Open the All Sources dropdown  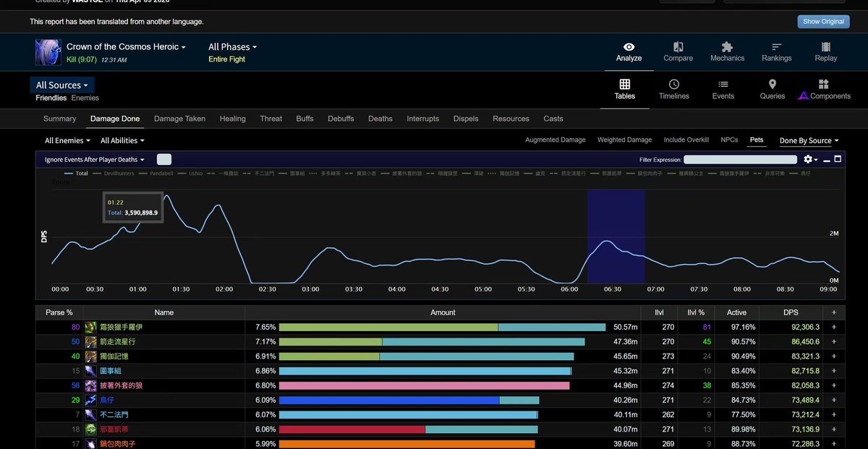62,85
